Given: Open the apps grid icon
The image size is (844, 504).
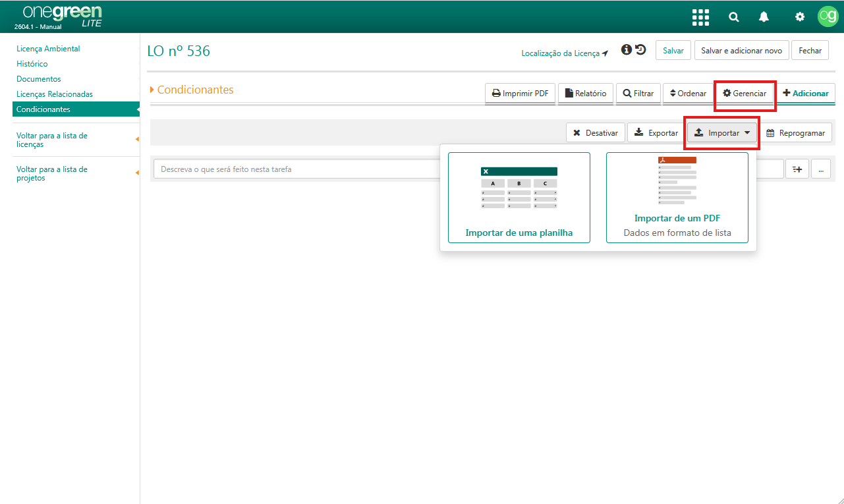Looking at the screenshot, I should click(701, 17).
